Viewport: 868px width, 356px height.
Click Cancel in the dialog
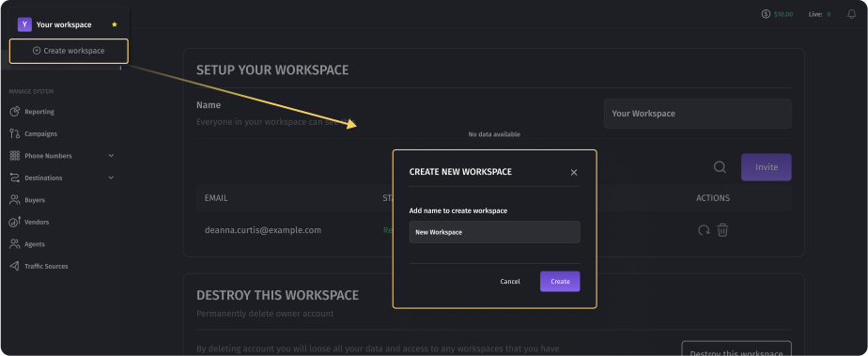click(510, 281)
